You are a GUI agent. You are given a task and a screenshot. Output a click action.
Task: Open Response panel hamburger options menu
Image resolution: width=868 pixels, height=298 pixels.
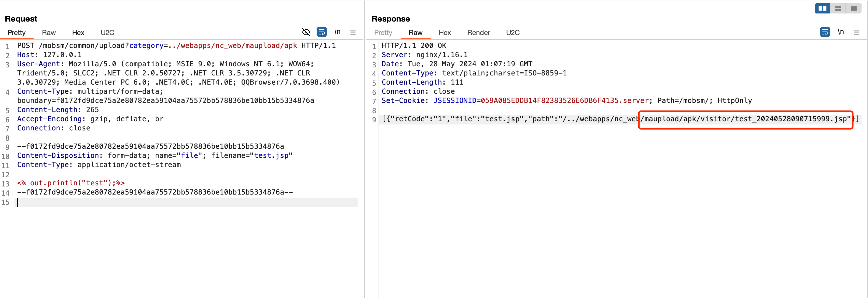[x=856, y=32]
